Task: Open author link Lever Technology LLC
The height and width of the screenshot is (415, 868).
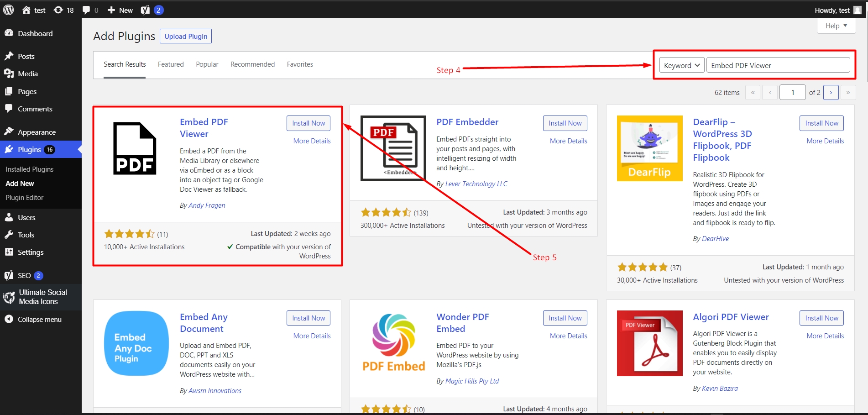Action: (x=476, y=184)
